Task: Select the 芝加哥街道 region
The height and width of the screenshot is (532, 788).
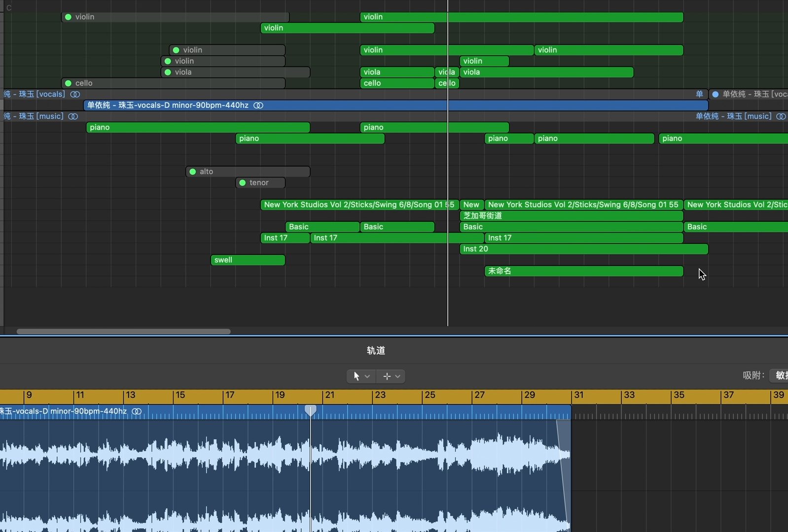Action: tap(572, 215)
